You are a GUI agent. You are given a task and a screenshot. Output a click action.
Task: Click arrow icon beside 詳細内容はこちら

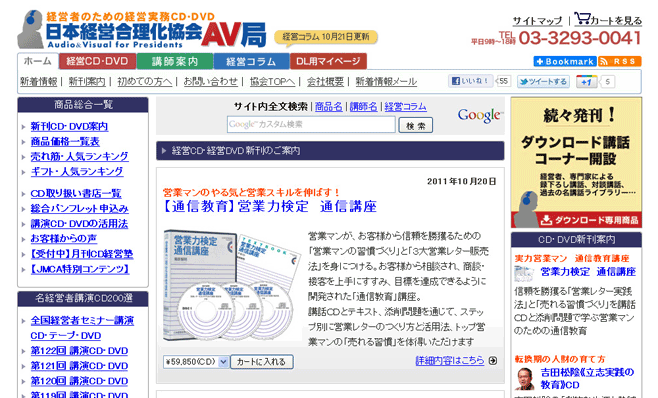pos(493,361)
